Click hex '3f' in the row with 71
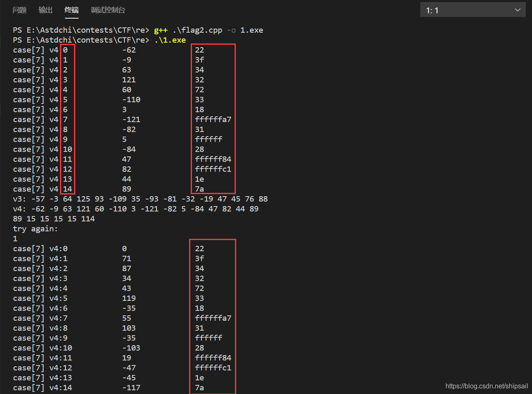Image resolution: width=532 pixels, height=394 pixels. (x=199, y=259)
